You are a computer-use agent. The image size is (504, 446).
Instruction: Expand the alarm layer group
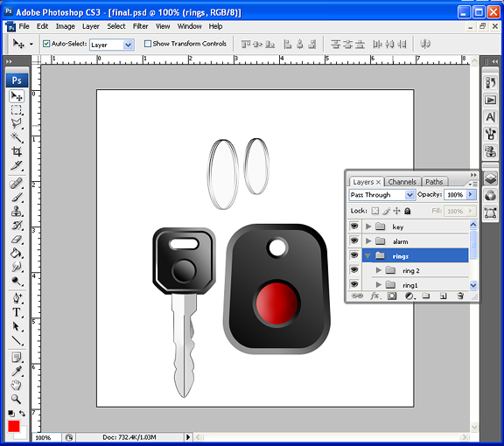(x=368, y=241)
